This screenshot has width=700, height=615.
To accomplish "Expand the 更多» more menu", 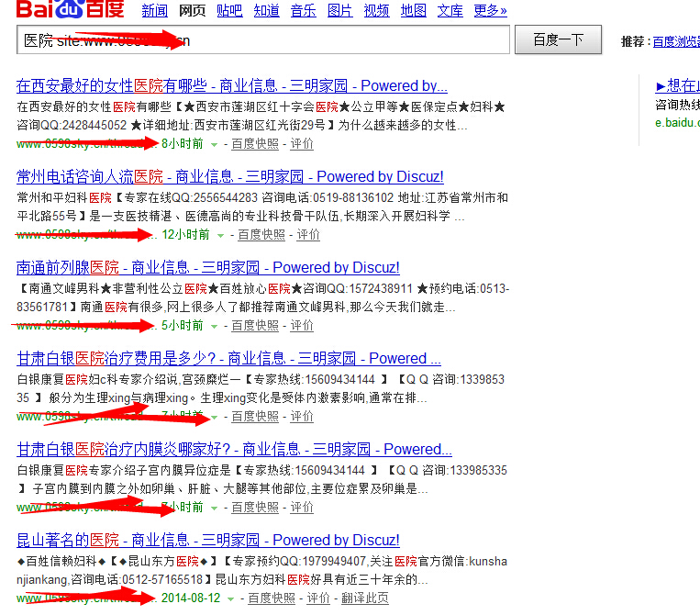I will tap(490, 11).
